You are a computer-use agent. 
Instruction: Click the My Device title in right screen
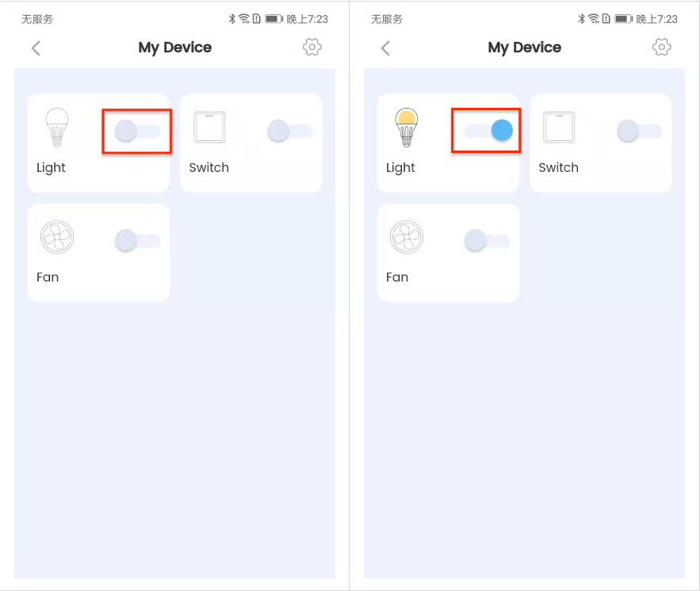(525, 48)
